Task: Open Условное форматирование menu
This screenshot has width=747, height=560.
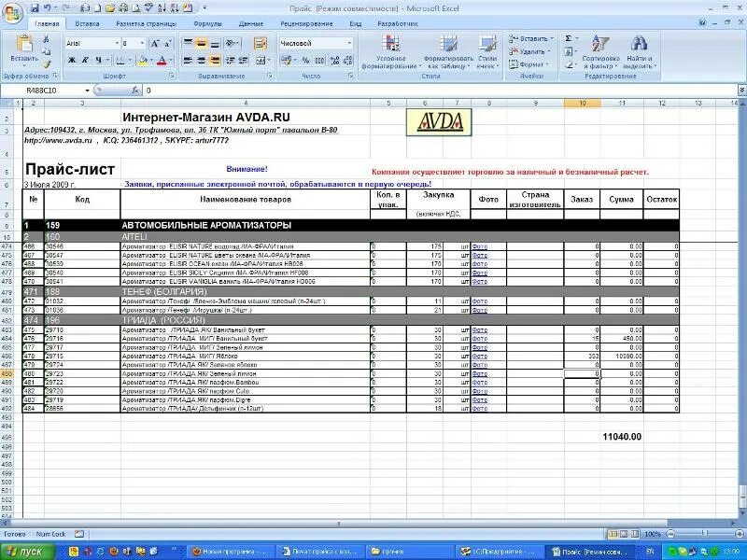Action: [x=390, y=52]
